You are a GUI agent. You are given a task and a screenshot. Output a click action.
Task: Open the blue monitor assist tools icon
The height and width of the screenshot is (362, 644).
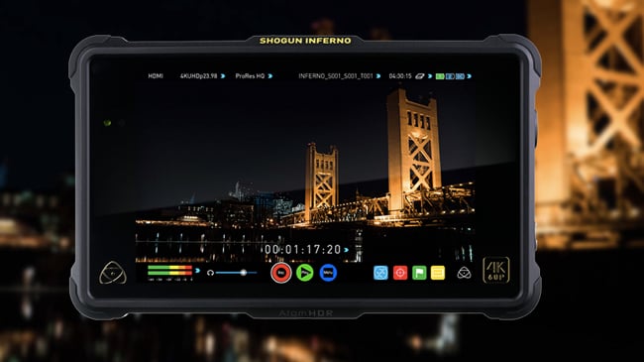[x=380, y=273]
